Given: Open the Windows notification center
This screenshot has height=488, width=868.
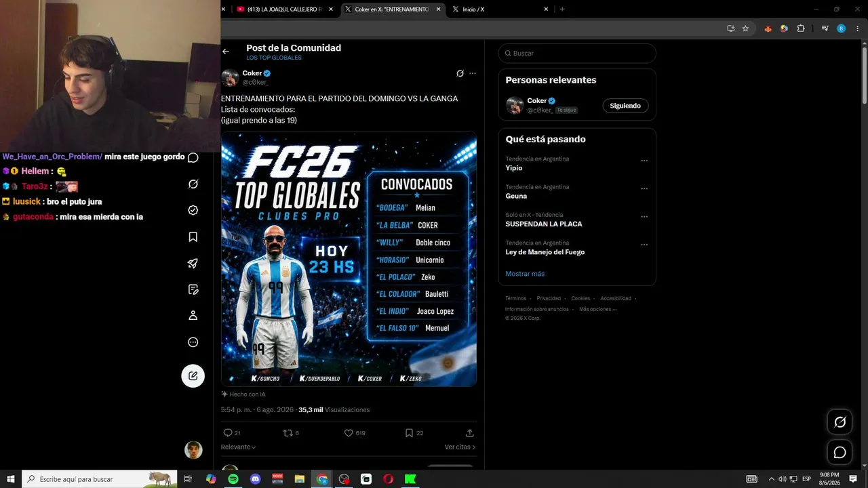Looking at the screenshot, I should (x=853, y=479).
